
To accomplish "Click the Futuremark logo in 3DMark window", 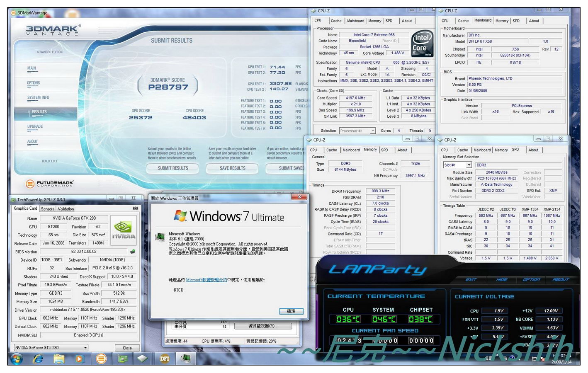I will (50, 184).
